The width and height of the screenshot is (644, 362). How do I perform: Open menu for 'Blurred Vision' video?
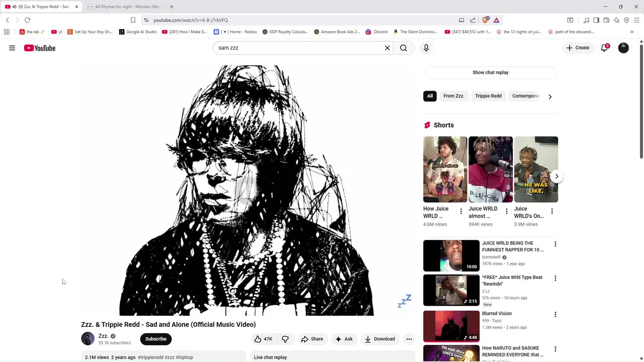coord(555,314)
